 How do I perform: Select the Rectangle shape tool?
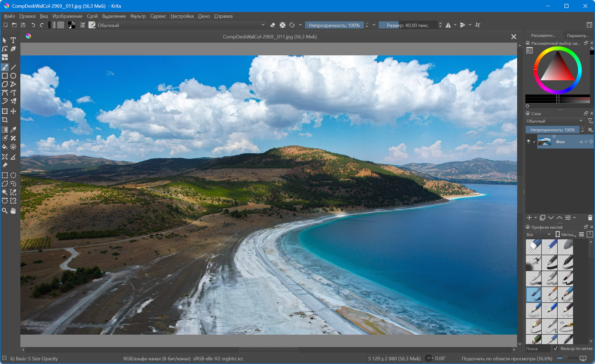tap(5, 76)
